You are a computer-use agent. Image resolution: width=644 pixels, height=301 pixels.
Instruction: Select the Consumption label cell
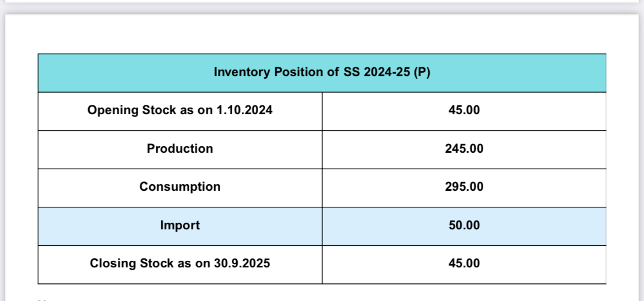click(x=180, y=187)
